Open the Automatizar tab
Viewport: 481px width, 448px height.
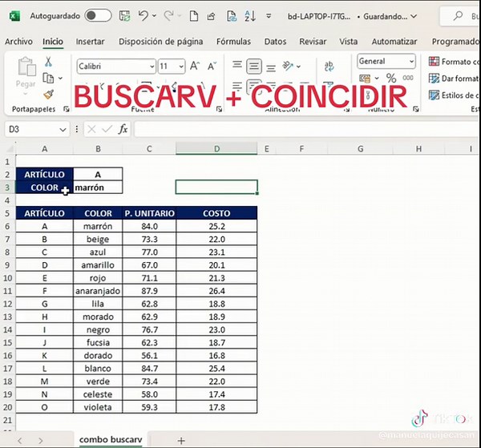[x=394, y=42]
